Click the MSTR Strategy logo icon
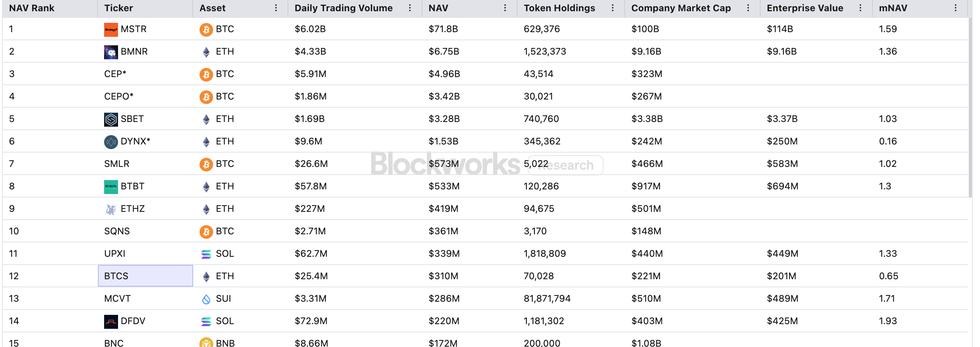980x347 pixels. (111, 29)
